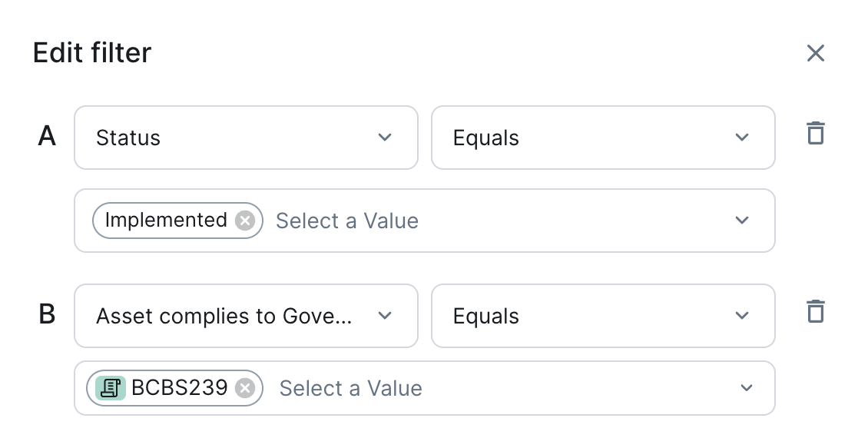The width and height of the screenshot is (868, 438).
Task: Delete filter condition B with trash icon
Action: click(816, 311)
